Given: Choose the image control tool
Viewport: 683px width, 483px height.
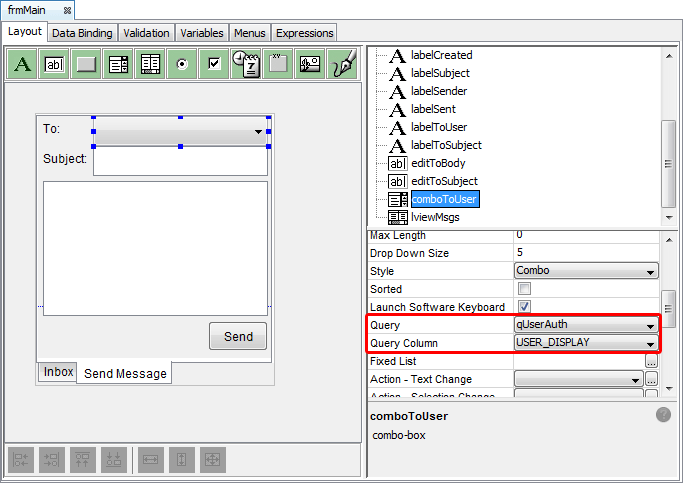Looking at the screenshot, I should coord(310,64).
